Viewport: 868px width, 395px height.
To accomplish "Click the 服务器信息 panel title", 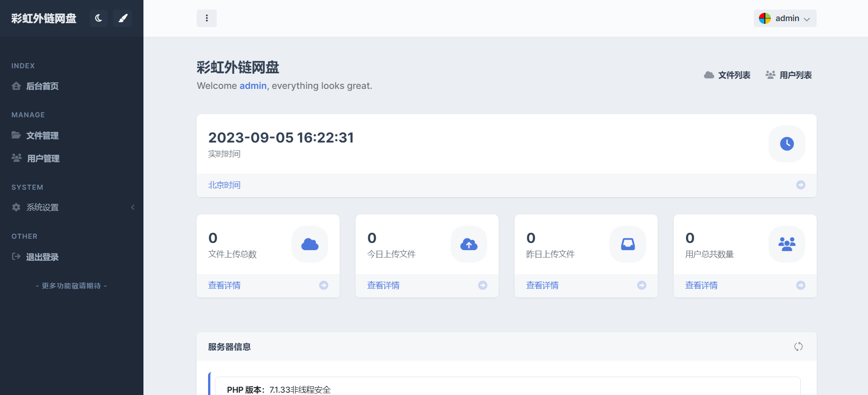I will [229, 347].
